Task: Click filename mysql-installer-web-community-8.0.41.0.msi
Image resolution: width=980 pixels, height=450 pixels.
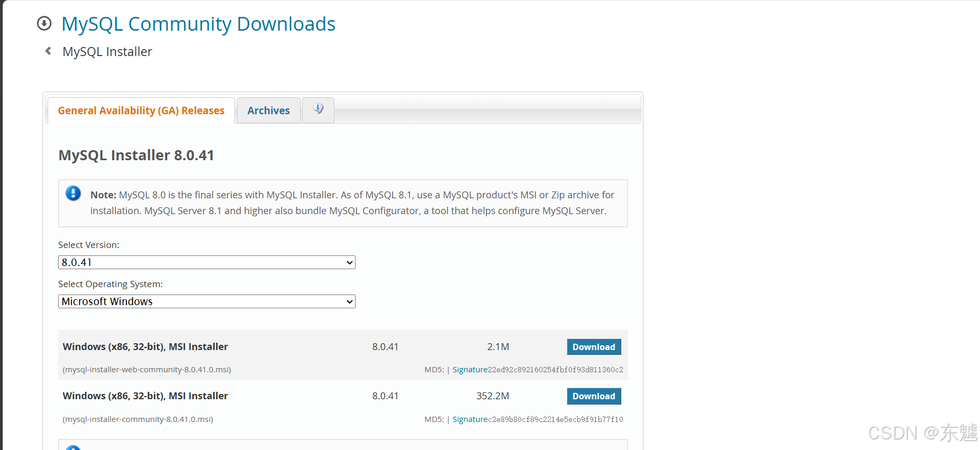Action: point(147,370)
